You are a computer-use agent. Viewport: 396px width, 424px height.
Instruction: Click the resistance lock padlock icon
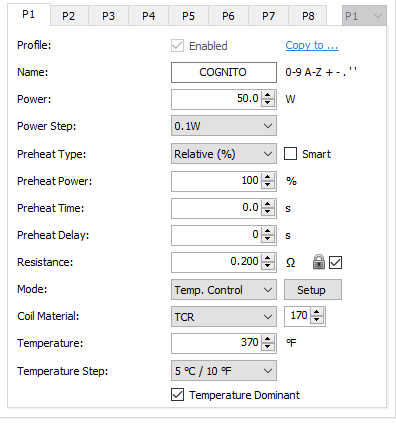319,262
